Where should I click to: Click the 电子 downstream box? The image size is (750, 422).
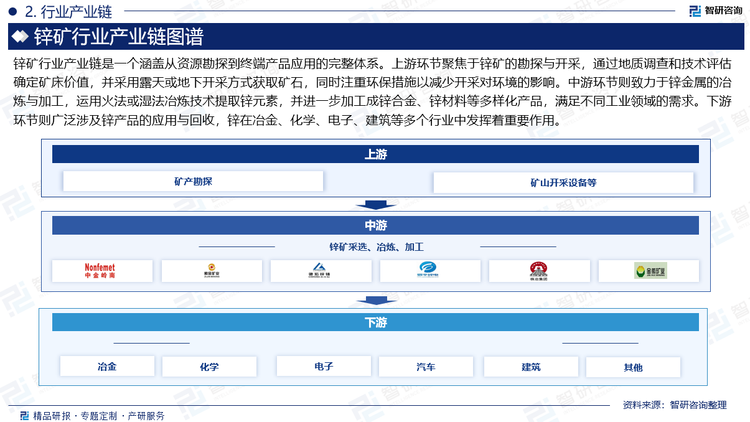coord(324,366)
